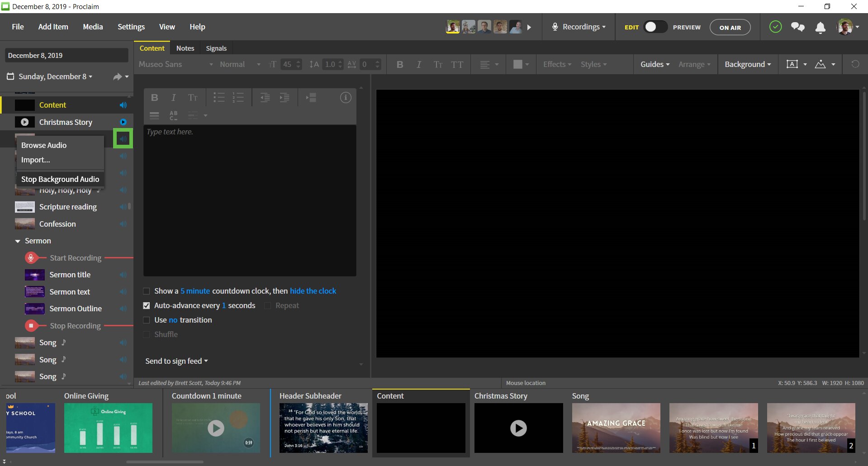Open the notifications bell
This screenshot has width=868, height=466.
coord(820,28)
